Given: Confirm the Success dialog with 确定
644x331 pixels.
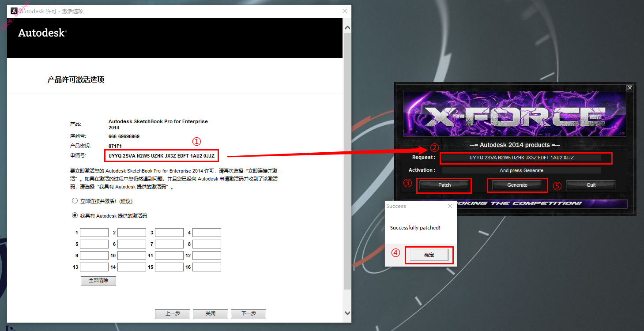Looking at the screenshot, I should [x=429, y=255].
